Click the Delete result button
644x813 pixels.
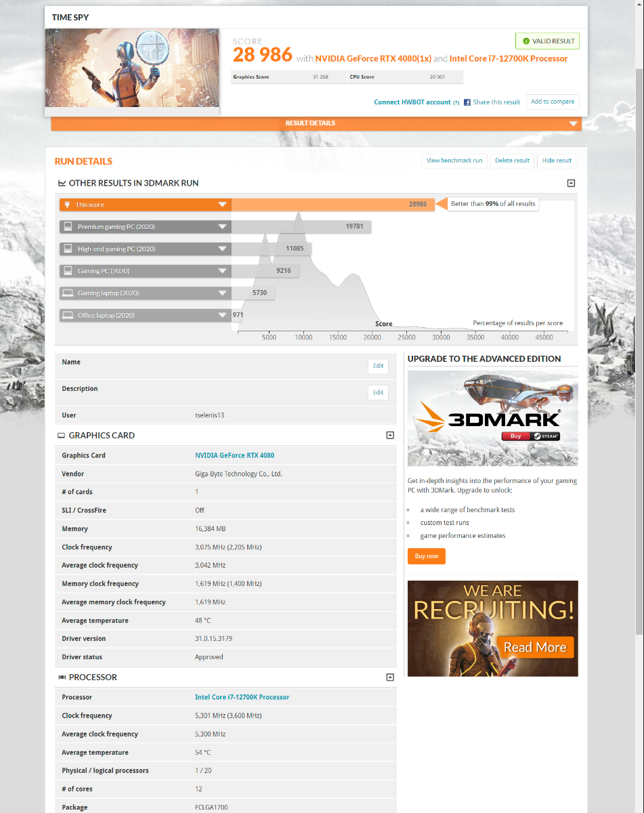[512, 161]
